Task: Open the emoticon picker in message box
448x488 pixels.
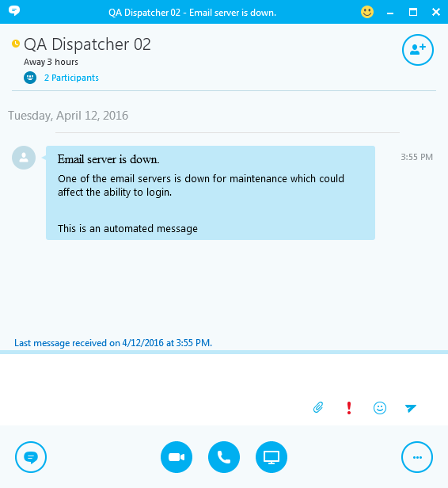Action: tap(380, 408)
